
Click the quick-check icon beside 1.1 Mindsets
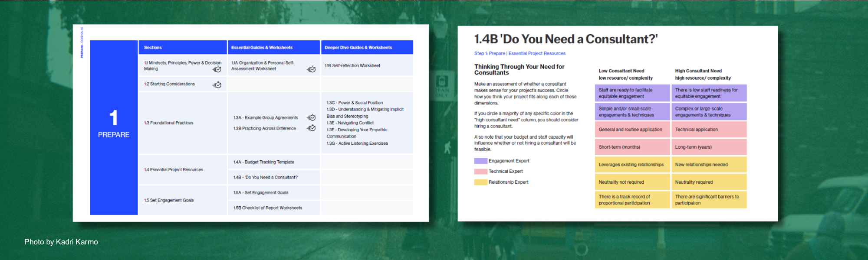click(217, 69)
